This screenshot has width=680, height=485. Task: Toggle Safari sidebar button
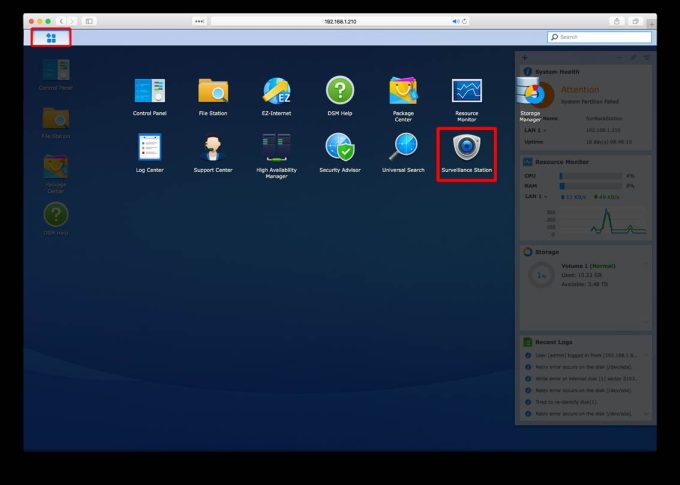point(88,20)
